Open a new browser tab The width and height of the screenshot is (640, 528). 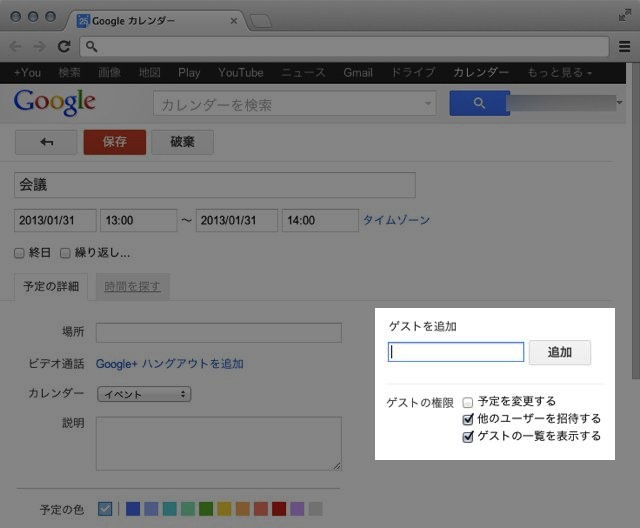(x=260, y=21)
